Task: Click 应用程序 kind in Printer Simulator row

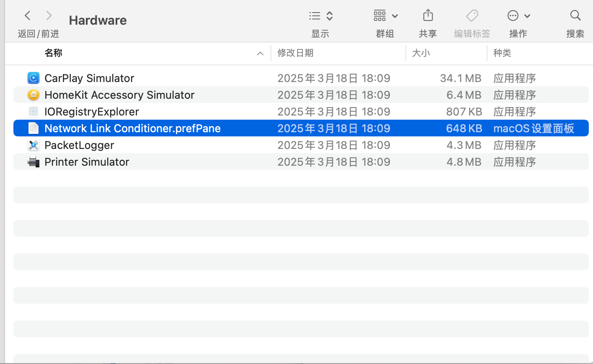Action: (515, 162)
